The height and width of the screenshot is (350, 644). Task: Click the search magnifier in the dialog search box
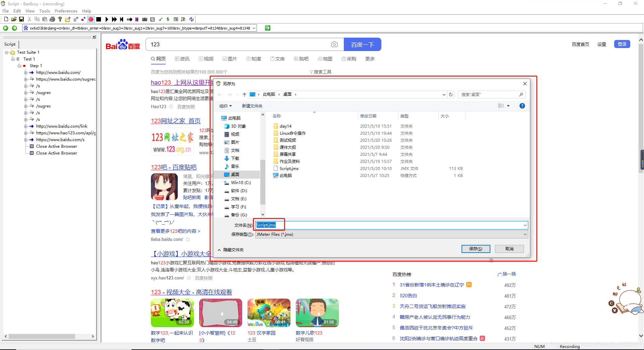(x=521, y=94)
